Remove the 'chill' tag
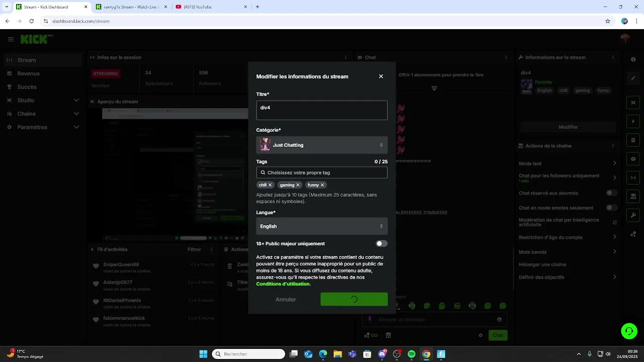 [270, 185]
